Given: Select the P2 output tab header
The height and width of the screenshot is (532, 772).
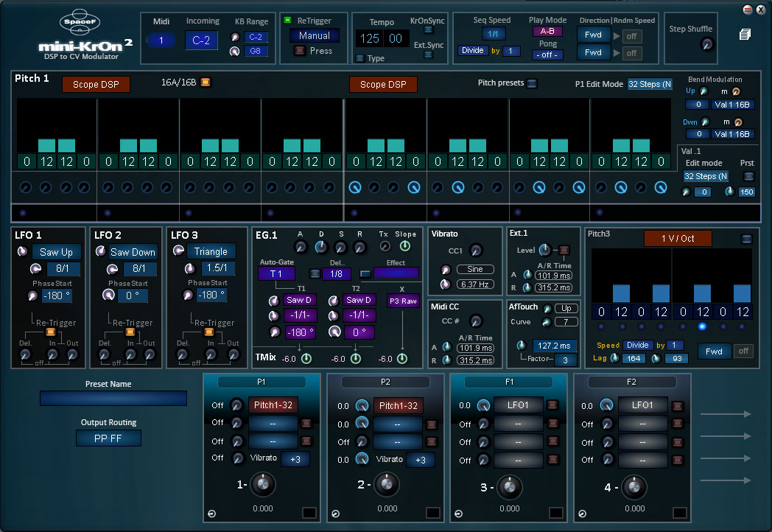Looking at the screenshot, I should point(385,382).
